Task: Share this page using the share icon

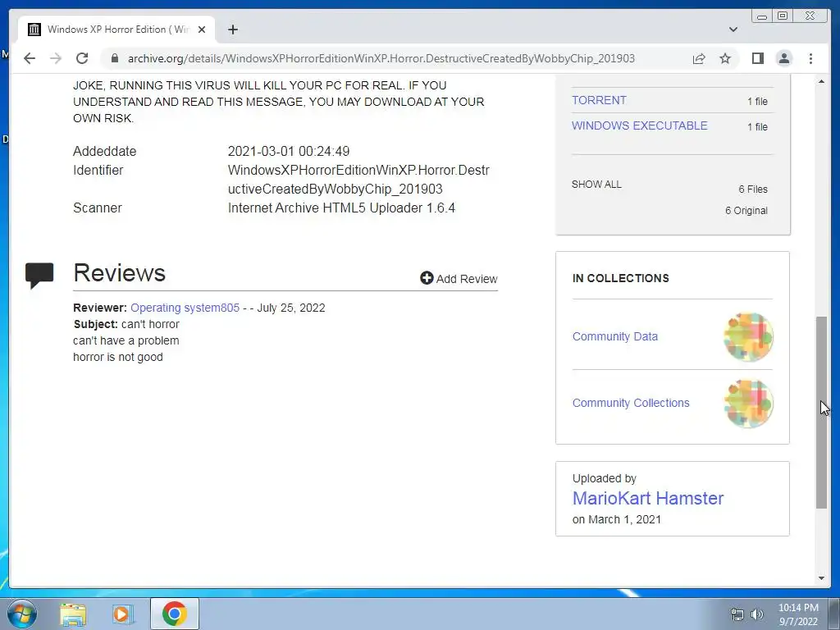Action: [699, 58]
